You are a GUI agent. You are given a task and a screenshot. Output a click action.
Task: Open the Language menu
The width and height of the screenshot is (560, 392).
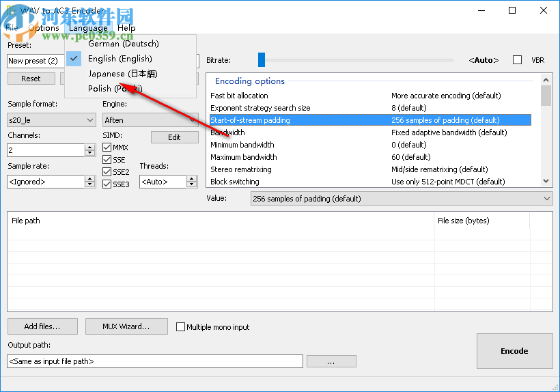(x=88, y=28)
